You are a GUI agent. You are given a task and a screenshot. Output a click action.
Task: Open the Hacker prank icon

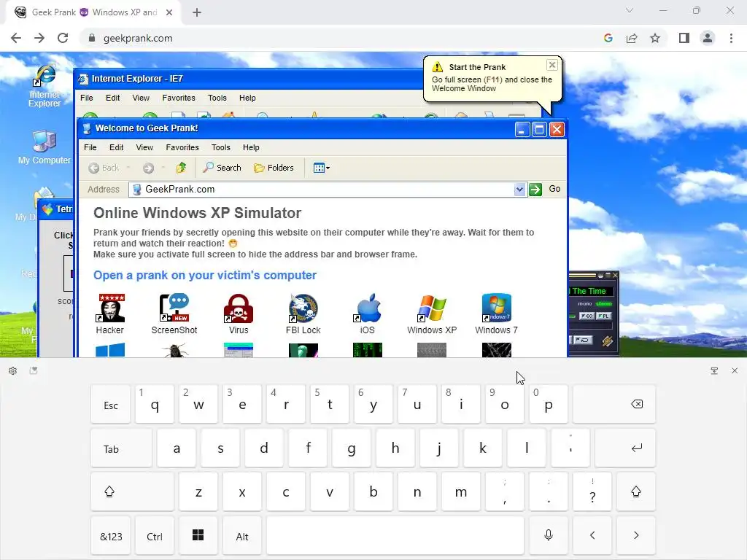coord(110,314)
